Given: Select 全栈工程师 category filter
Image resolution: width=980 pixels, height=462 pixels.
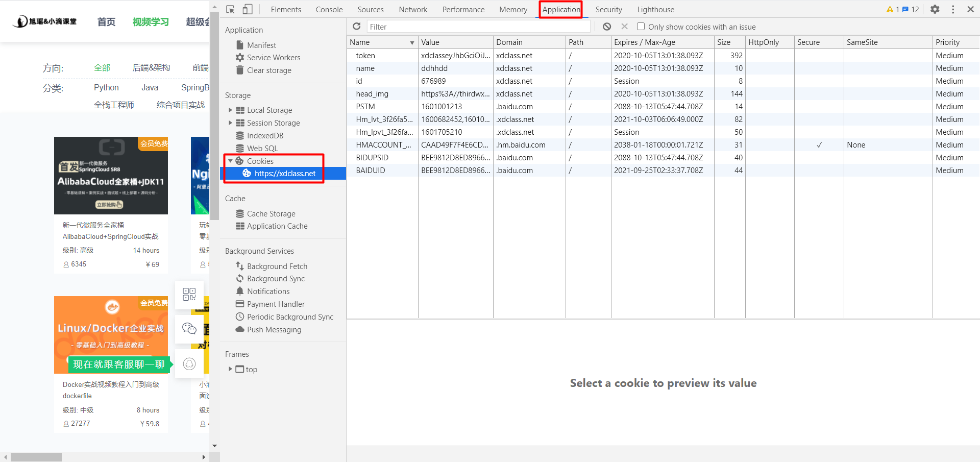Looking at the screenshot, I should (x=114, y=105).
